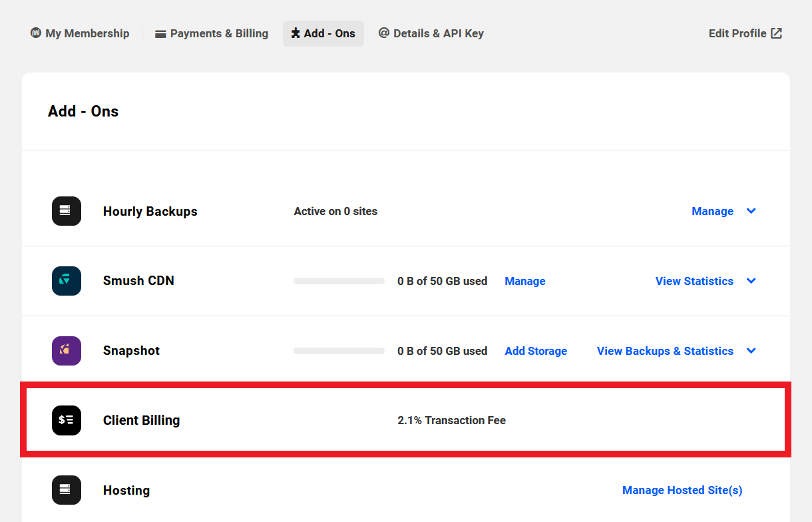812x522 pixels.
Task: Click the Hosting server icon
Action: tap(67, 490)
